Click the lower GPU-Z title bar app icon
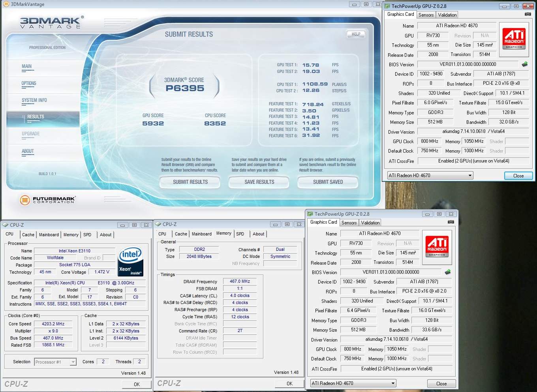The image size is (537, 392). pyautogui.click(x=310, y=214)
